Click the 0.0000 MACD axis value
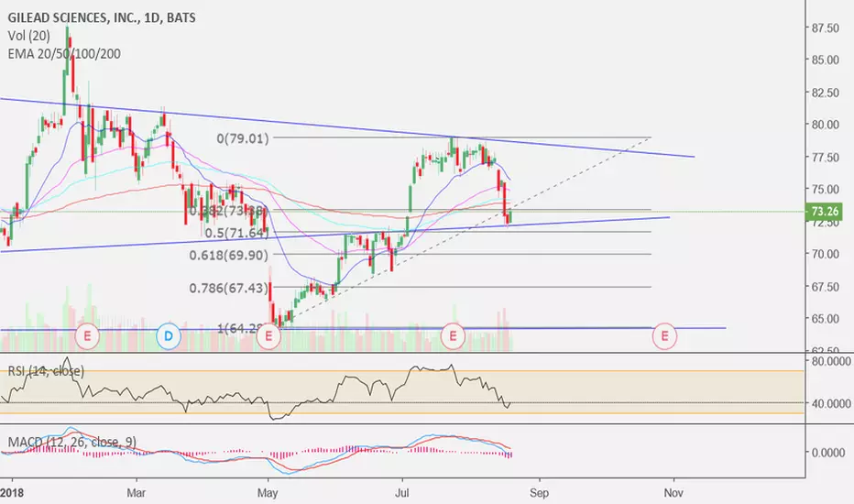The width and height of the screenshot is (854, 504). (x=827, y=453)
